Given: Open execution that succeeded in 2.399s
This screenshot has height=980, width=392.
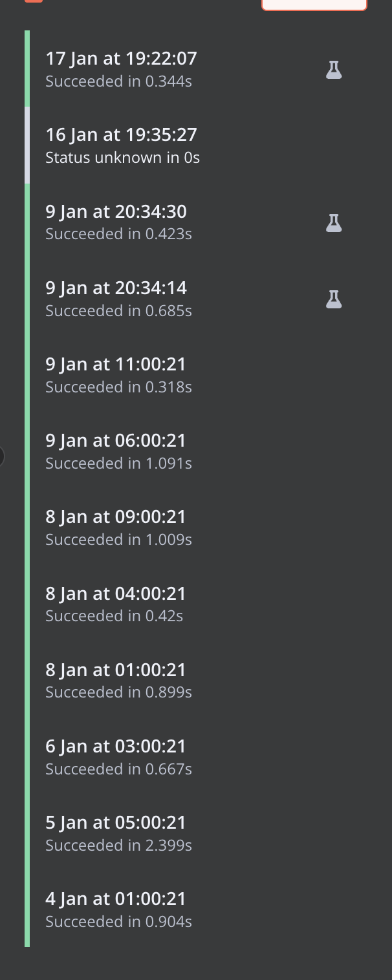Looking at the screenshot, I should pyautogui.click(x=118, y=833).
